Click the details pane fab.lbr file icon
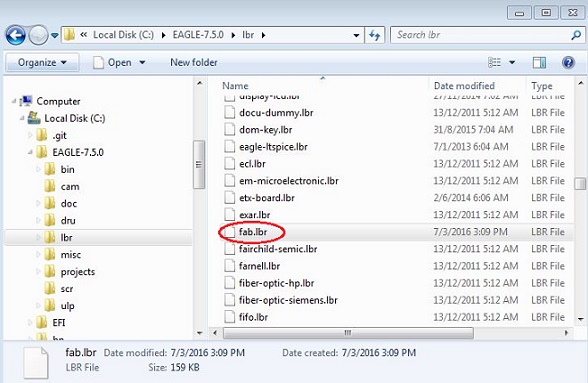Screen dimensions: 588x383 coord(36,363)
